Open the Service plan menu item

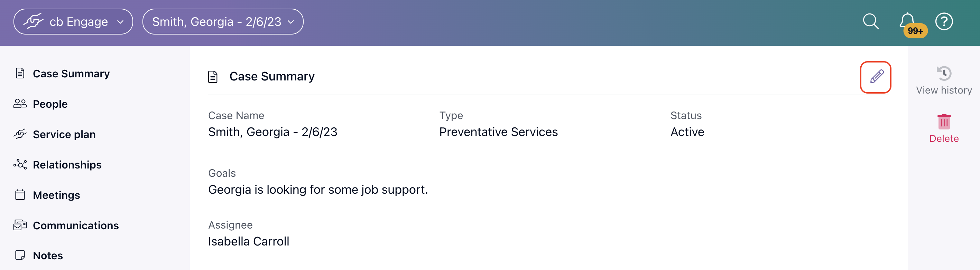click(64, 134)
